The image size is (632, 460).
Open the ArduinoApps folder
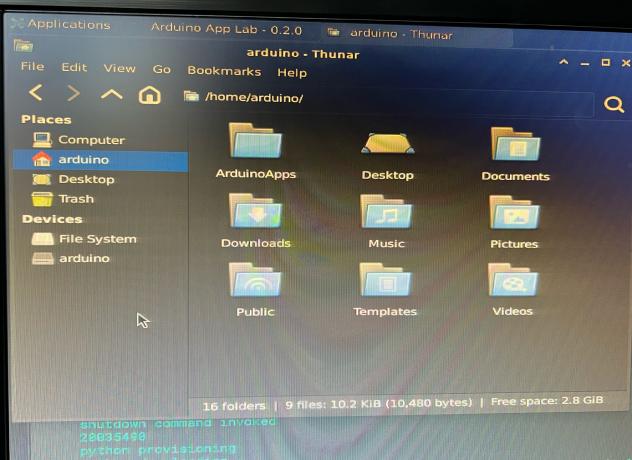pos(256,143)
